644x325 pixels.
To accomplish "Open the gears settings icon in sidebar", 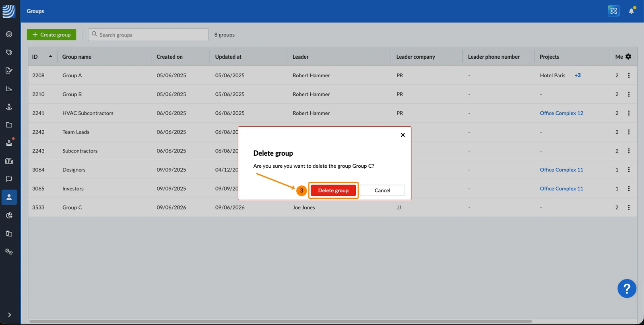I will tap(9, 251).
